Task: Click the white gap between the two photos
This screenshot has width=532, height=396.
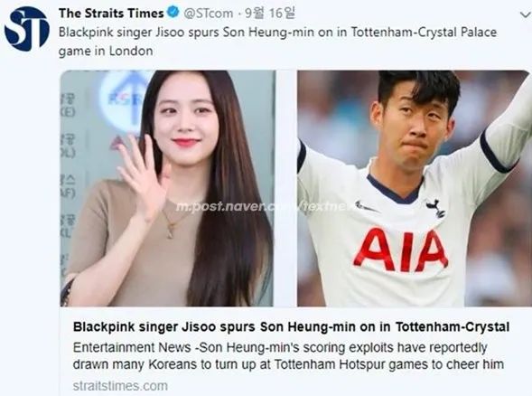Action: pyautogui.click(x=285, y=188)
